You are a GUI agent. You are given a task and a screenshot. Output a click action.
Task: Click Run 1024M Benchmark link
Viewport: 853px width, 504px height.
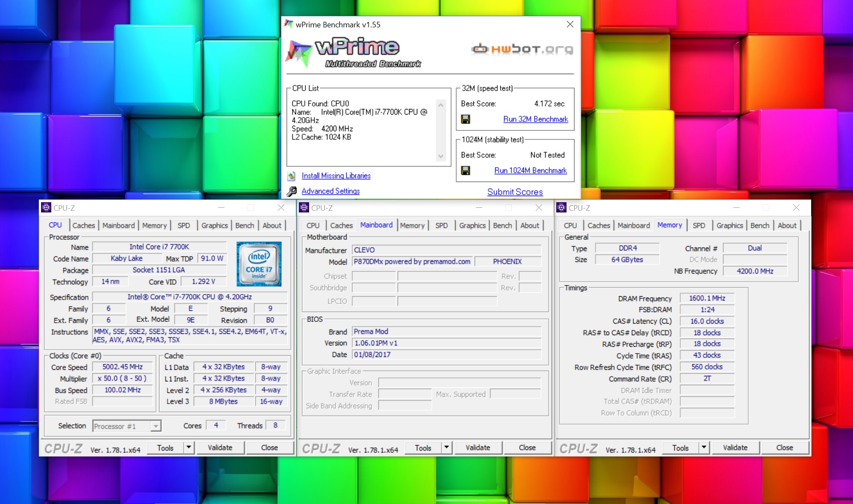(531, 171)
